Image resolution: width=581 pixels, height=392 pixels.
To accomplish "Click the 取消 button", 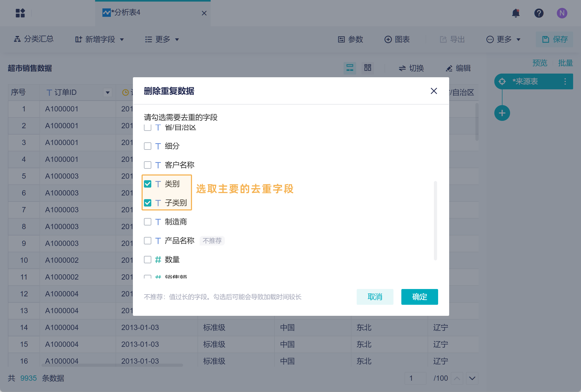I will pos(375,297).
